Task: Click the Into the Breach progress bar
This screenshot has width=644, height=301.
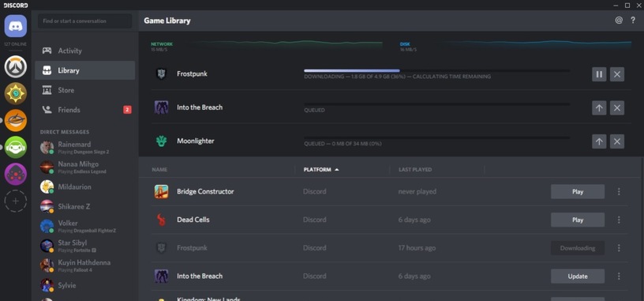Action: (436, 104)
